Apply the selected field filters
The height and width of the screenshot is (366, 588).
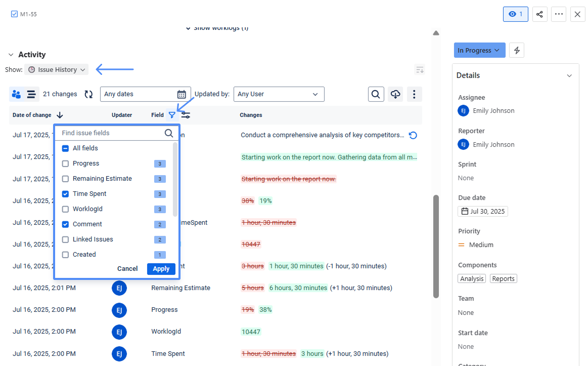(161, 269)
